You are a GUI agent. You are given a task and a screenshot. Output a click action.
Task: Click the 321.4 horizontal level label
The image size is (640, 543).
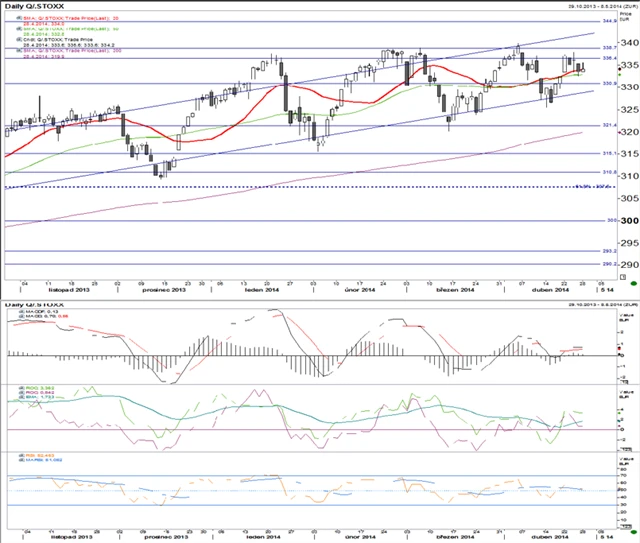tap(610, 125)
